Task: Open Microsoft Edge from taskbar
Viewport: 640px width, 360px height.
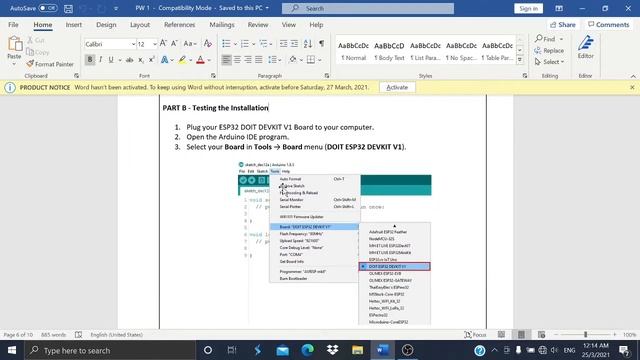Action: tap(307, 350)
